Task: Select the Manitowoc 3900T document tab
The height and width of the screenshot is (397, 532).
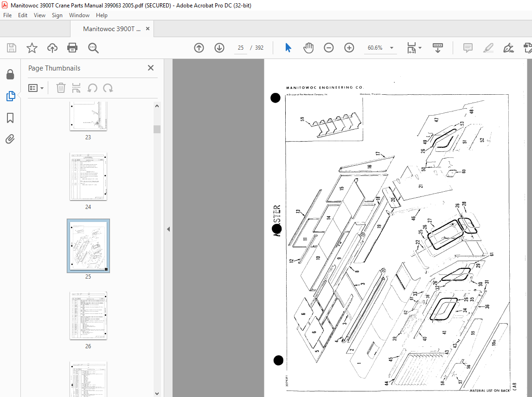Action: (x=112, y=29)
